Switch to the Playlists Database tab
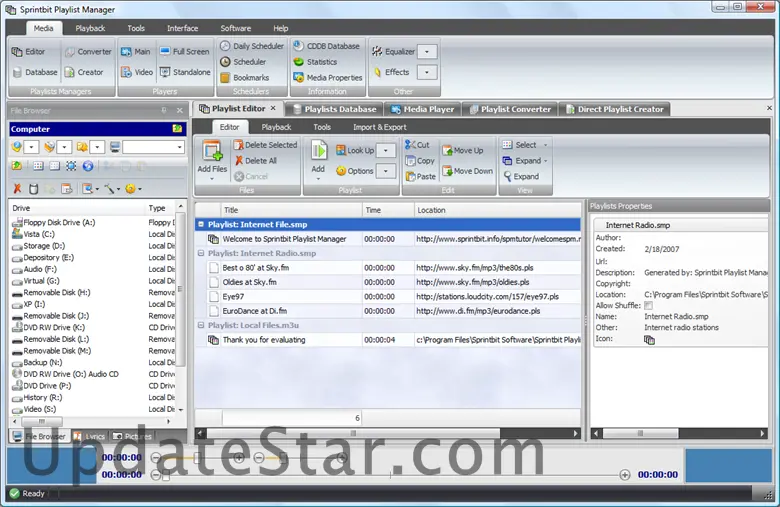 pos(334,109)
